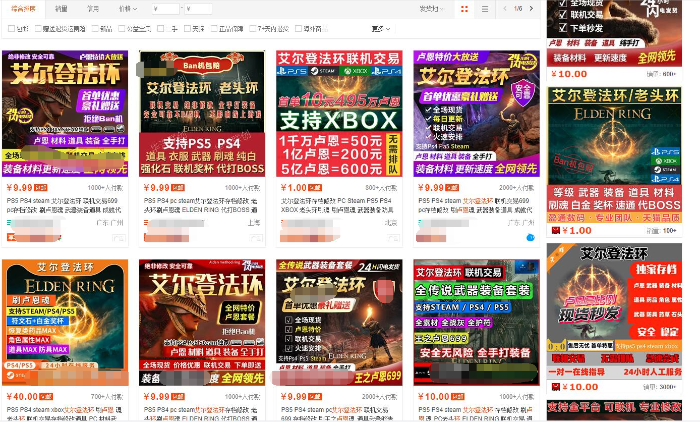Switch to grid view layout
This screenshot has width=700, height=422.
464,9
